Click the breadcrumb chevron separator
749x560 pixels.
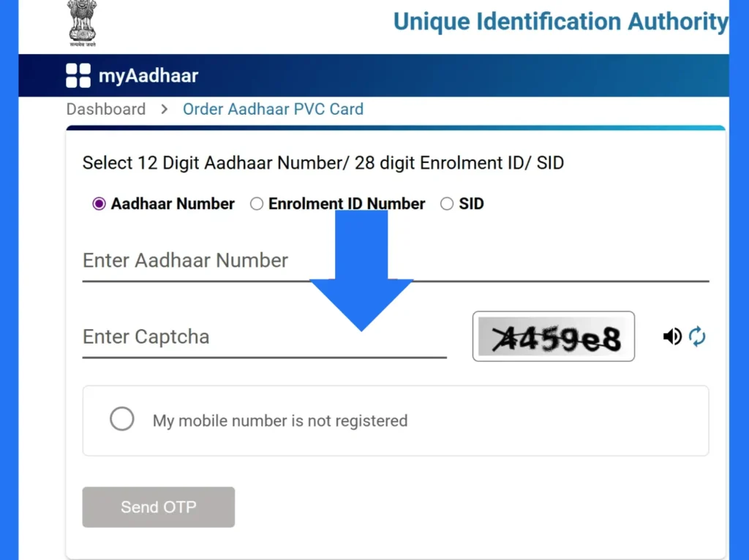tap(162, 109)
